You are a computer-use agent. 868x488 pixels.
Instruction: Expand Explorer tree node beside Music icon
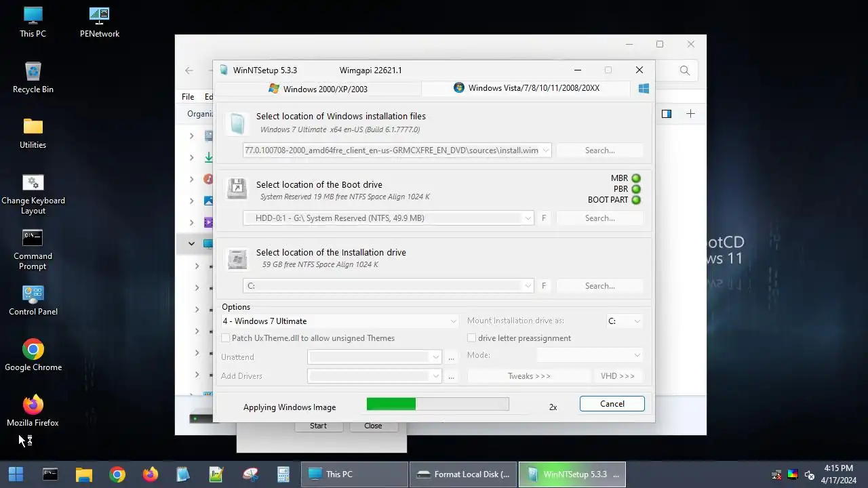pyautogui.click(x=191, y=179)
